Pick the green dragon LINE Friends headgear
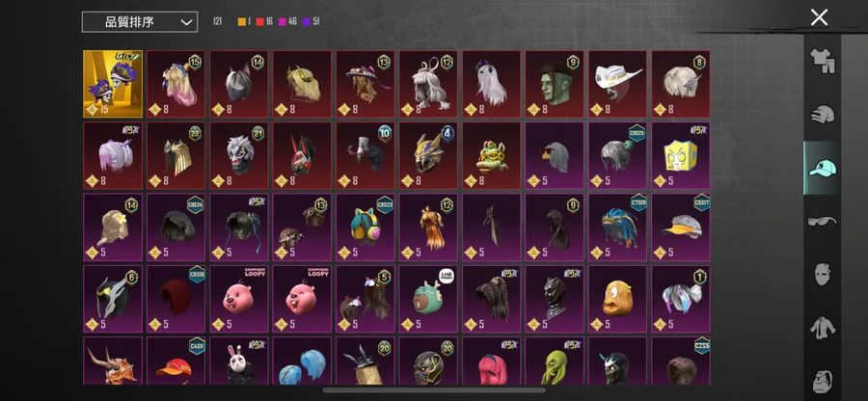Image resolution: width=868 pixels, height=401 pixels. click(x=428, y=299)
